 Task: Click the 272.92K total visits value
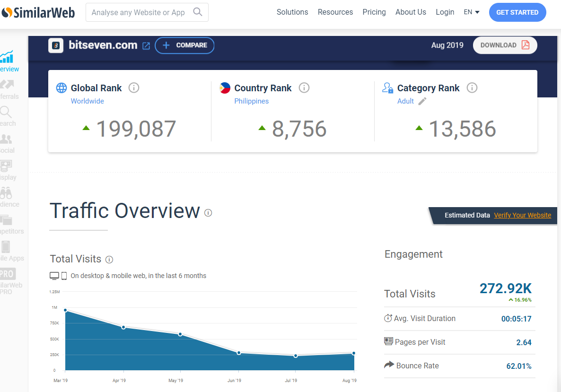tap(506, 288)
